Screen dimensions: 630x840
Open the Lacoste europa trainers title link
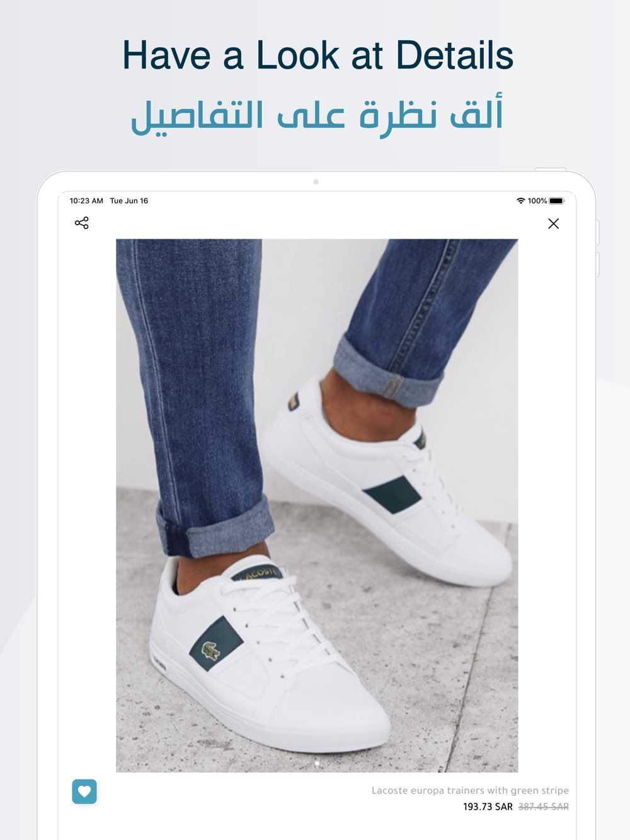tap(470, 790)
